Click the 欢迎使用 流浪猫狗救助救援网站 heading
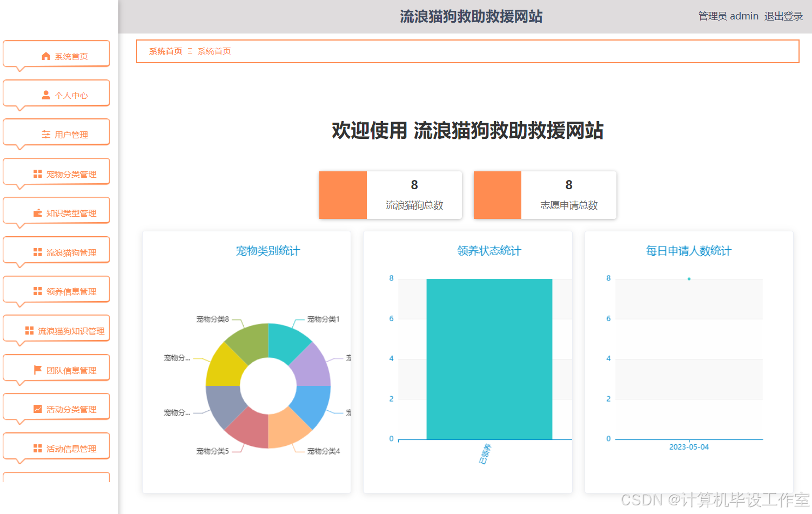Screen dimensions: 812x514 (x=468, y=131)
